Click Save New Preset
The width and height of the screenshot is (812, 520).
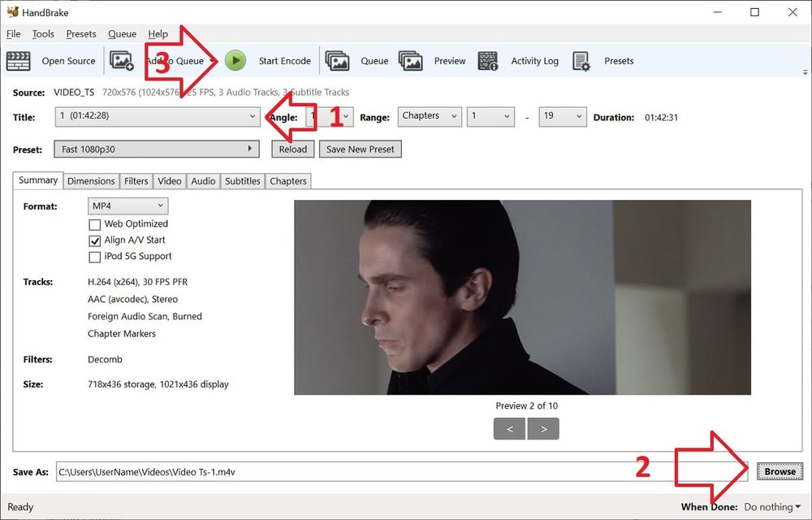tap(360, 149)
